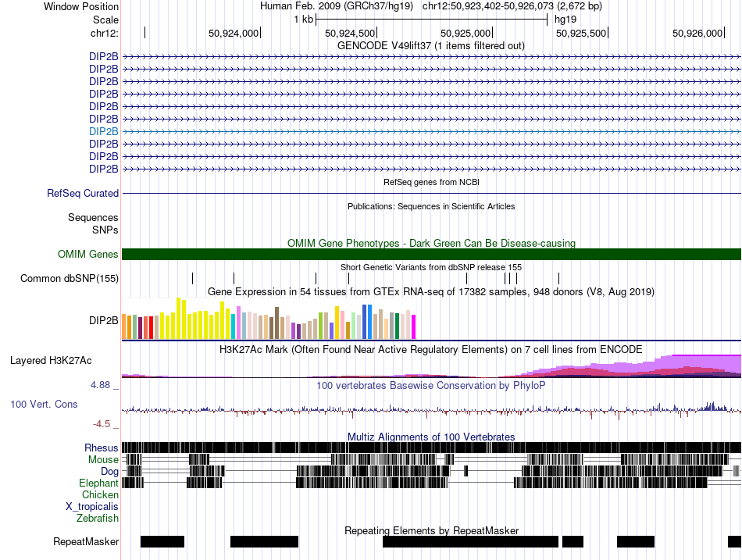Click the RefSeq Curated gene line

[x=432, y=193]
